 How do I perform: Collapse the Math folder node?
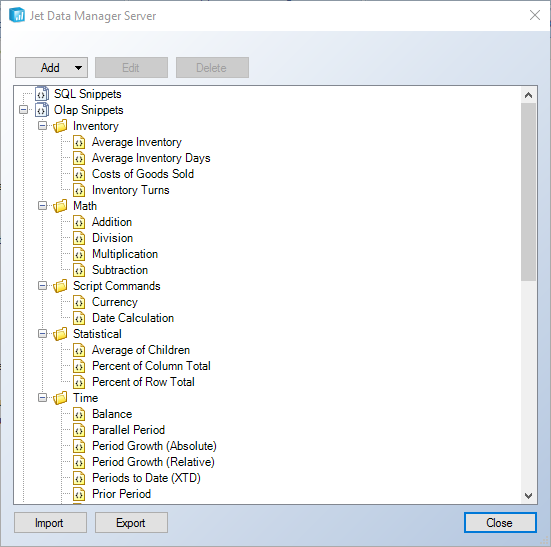42,206
